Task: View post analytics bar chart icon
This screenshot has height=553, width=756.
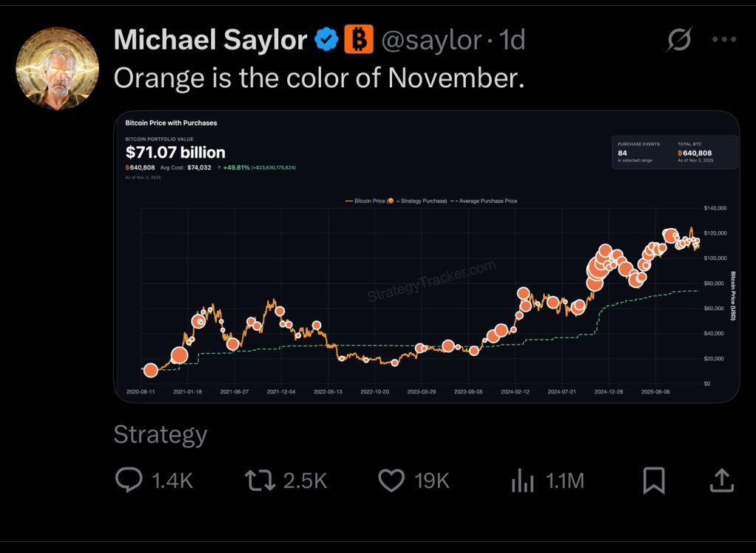Action: [523, 481]
